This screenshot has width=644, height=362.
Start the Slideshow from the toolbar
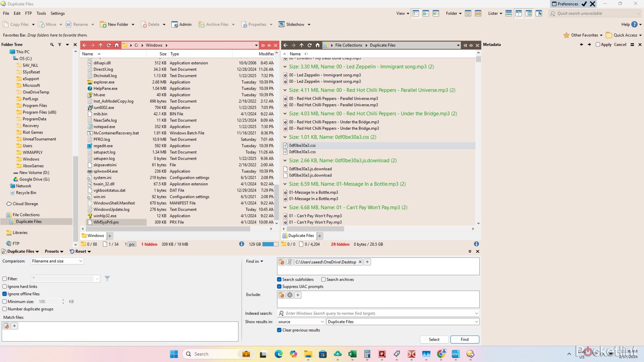(291, 24)
